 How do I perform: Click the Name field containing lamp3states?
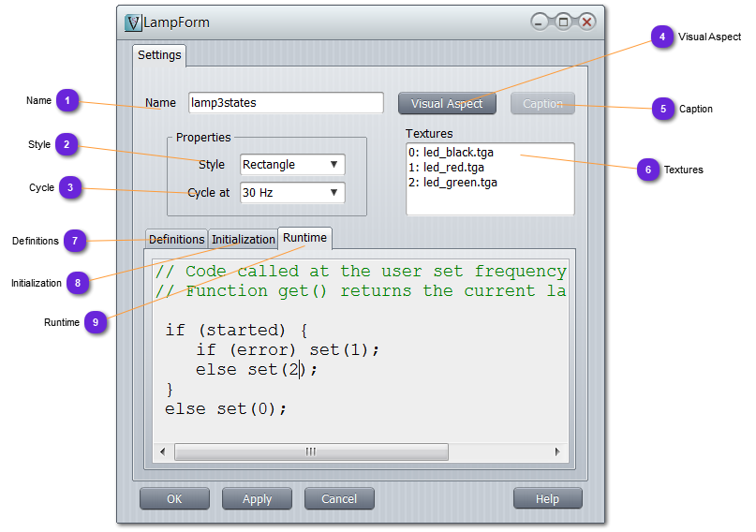(285, 103)
